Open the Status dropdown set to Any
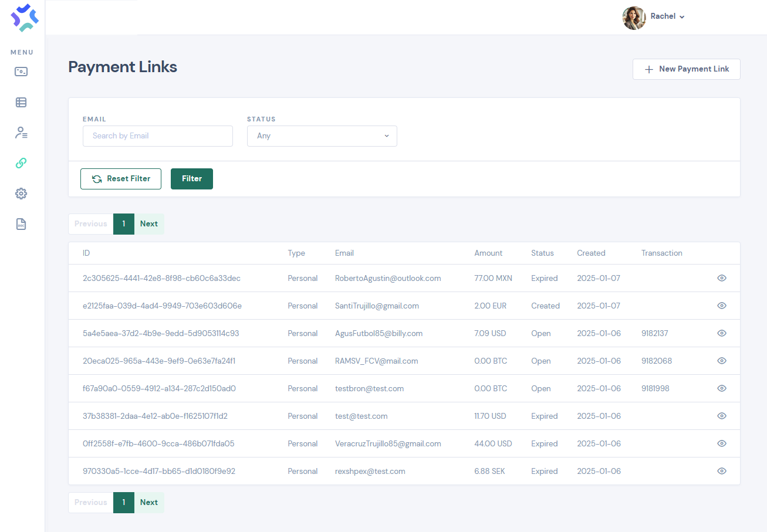 click(x=322, y=136)
